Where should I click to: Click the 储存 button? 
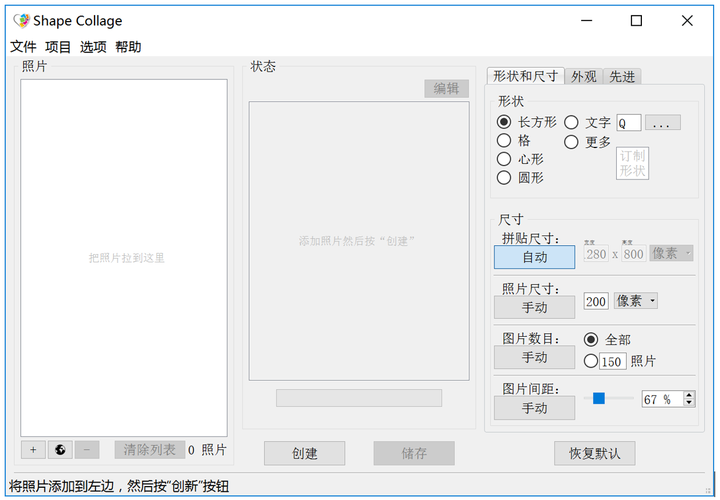coord(414,454)
